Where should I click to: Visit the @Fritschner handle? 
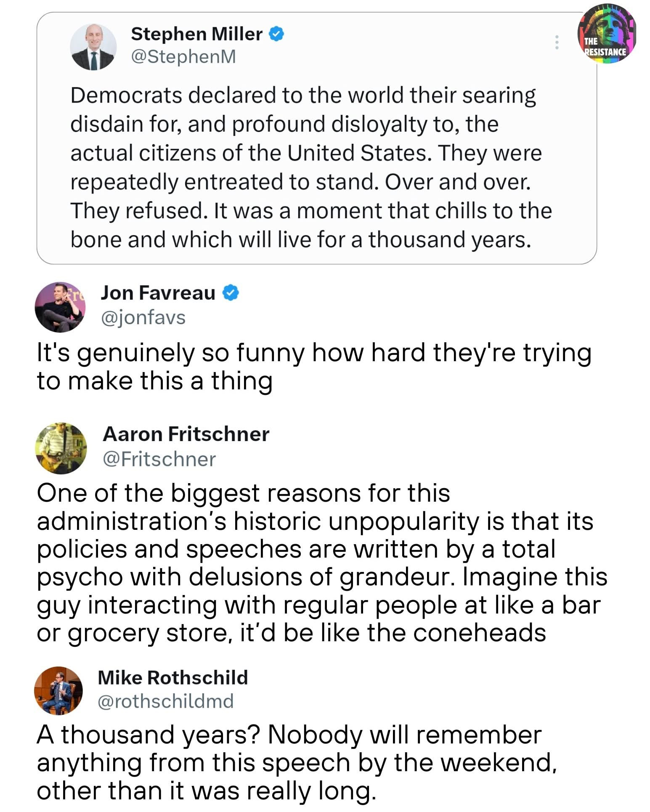pos(159,459)
